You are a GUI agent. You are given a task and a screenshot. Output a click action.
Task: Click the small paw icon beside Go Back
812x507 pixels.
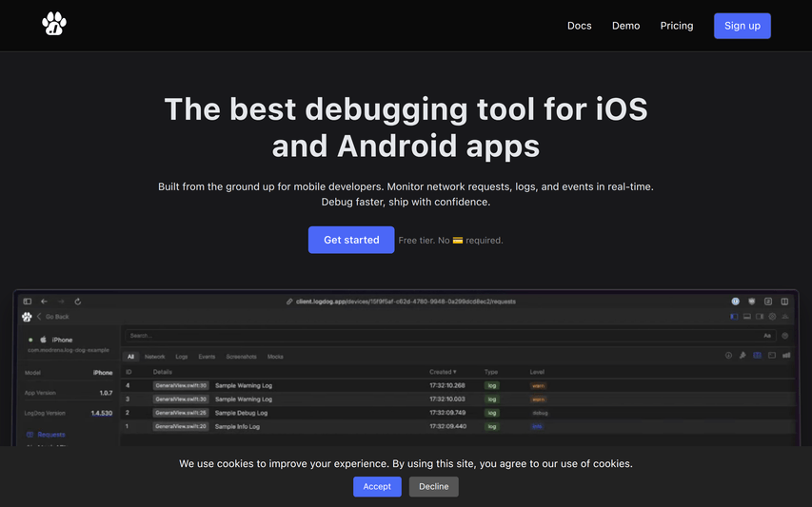click(x=27, y=317)
